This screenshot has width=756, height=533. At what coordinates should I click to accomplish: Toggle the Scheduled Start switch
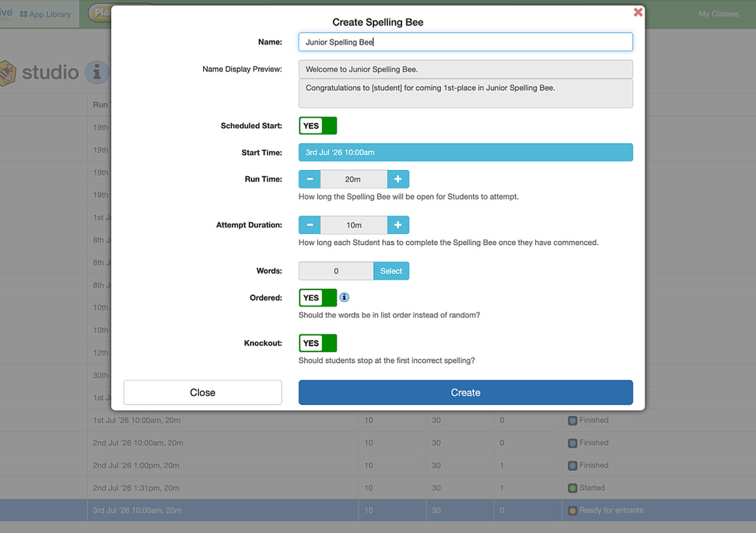pos(318,126)
